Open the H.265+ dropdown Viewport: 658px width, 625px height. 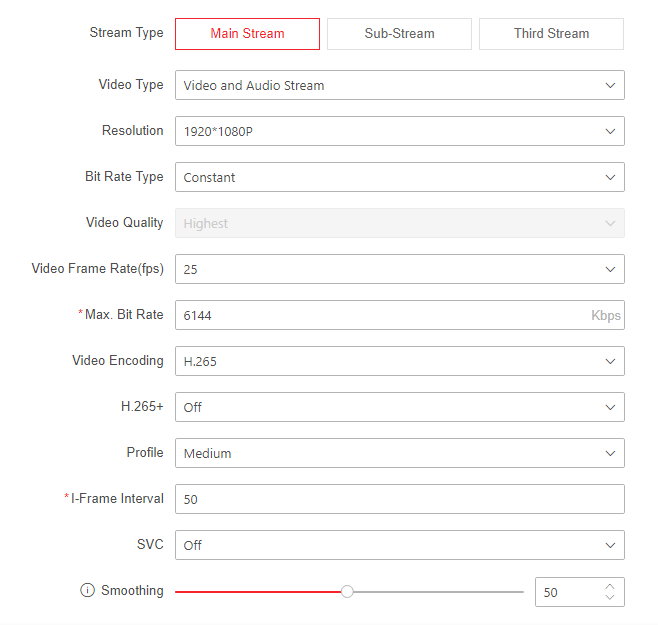(x=399, y=407)
